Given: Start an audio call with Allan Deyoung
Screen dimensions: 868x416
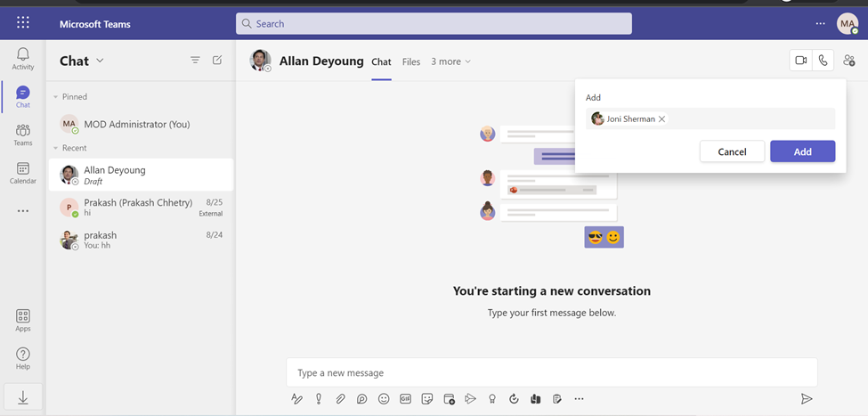Looking at the screenshot, I should coord(823,61).
